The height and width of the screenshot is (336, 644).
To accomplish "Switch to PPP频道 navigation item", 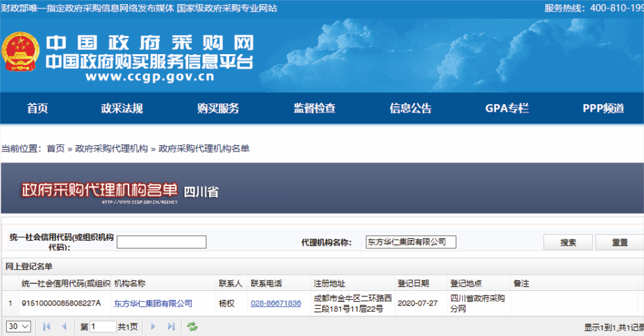I will 603,108.
